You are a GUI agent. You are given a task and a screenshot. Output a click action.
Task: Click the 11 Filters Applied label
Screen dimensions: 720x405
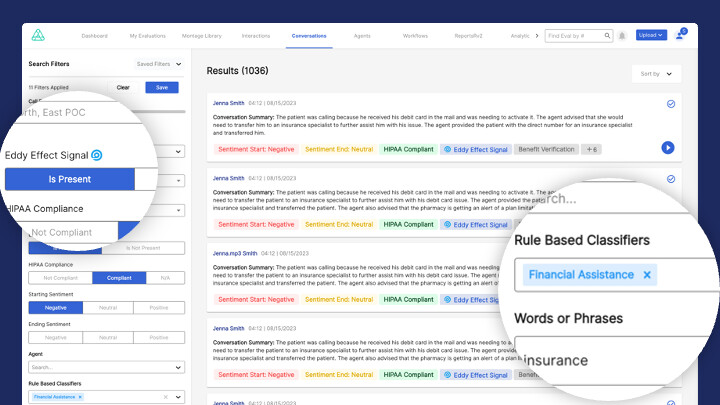click(48, 87)
